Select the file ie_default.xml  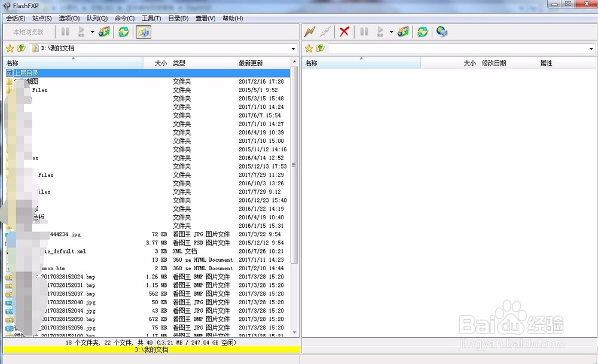(x=147, y=252)
